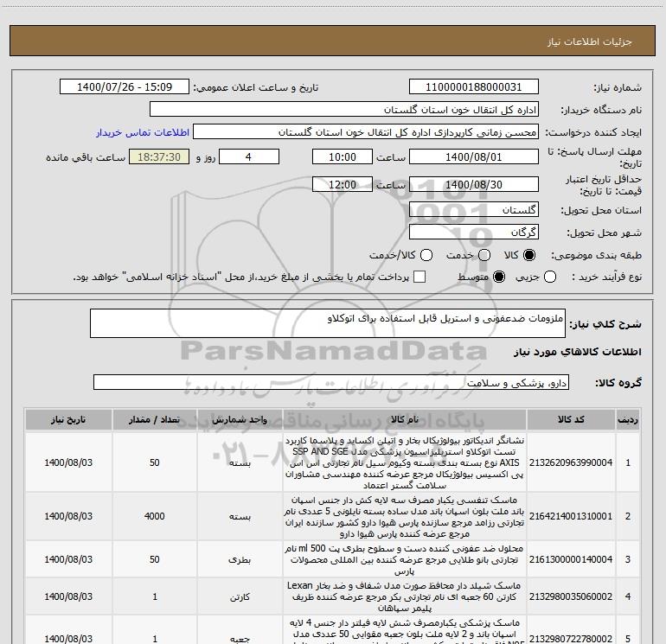
Task: Click product code 213262096399004
Action: point(571,462)
